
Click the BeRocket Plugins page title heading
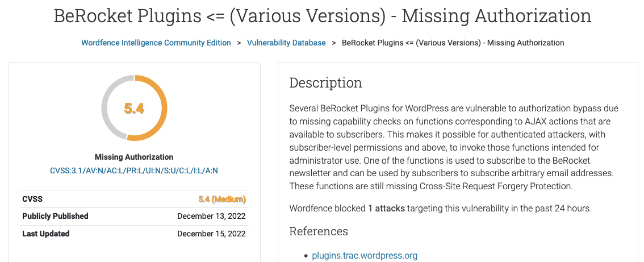(323, 16)
